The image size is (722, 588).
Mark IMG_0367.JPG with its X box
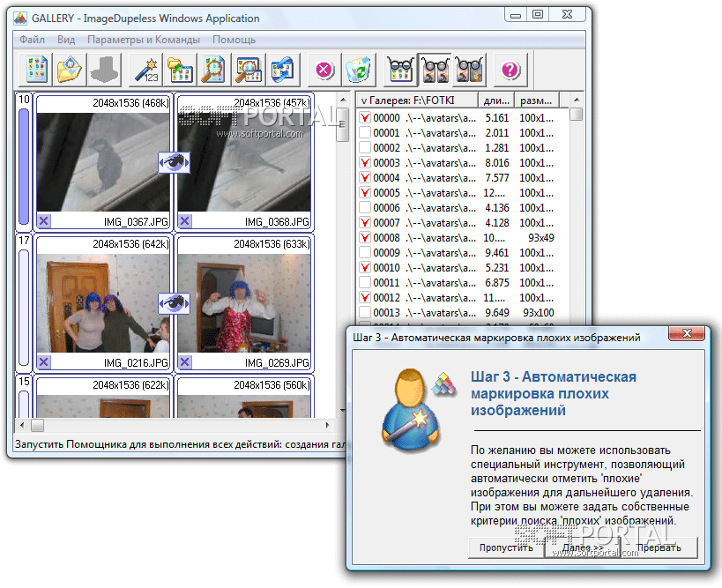click(44, 221)
